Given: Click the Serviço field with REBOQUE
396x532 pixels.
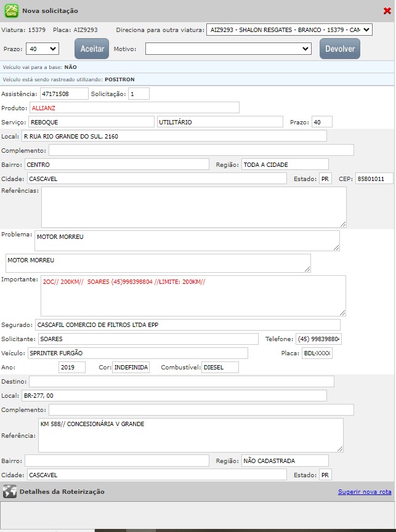Looking at the screenshot, I should coord(91,122).
